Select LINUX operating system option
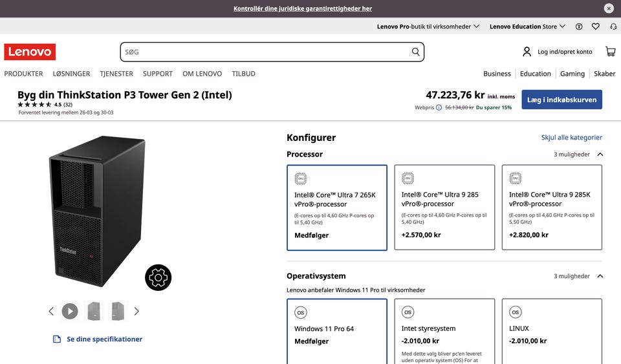This screenshot has width=621, height=364. [552, 332]
